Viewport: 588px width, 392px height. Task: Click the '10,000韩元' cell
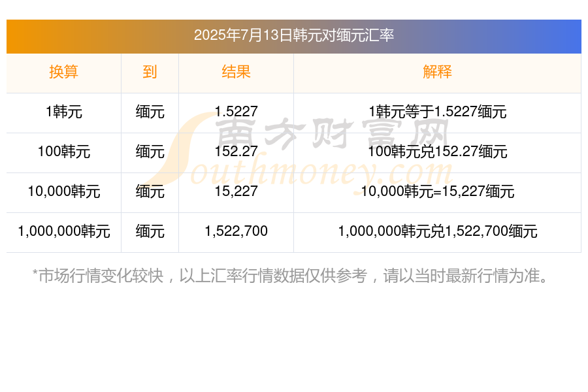[x=64, y=191]
